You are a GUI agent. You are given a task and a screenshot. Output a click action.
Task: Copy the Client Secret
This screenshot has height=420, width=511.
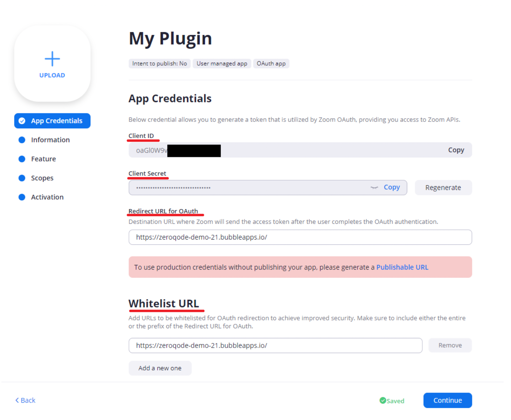pos(392,187)
